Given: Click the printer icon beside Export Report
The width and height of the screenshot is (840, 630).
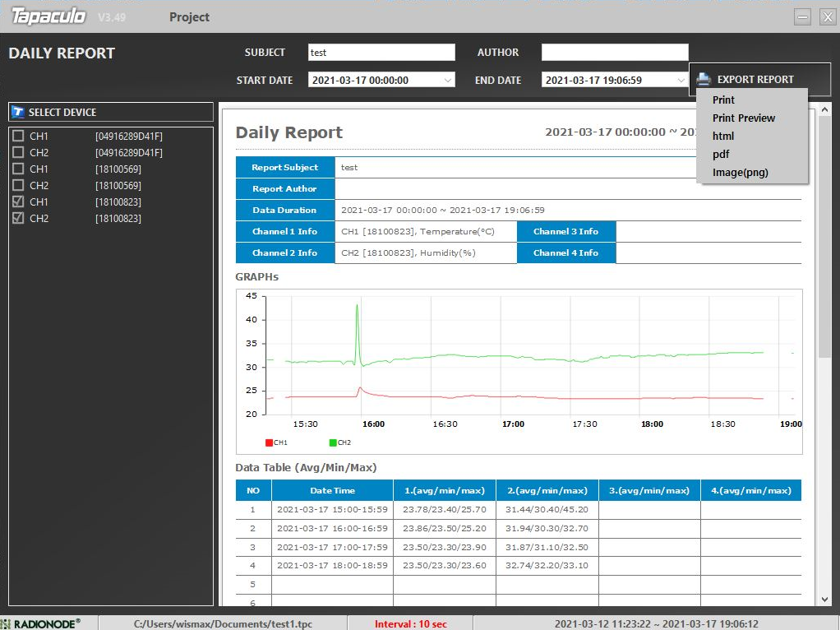Looking at the screenshot, I should tap(704, 79).
